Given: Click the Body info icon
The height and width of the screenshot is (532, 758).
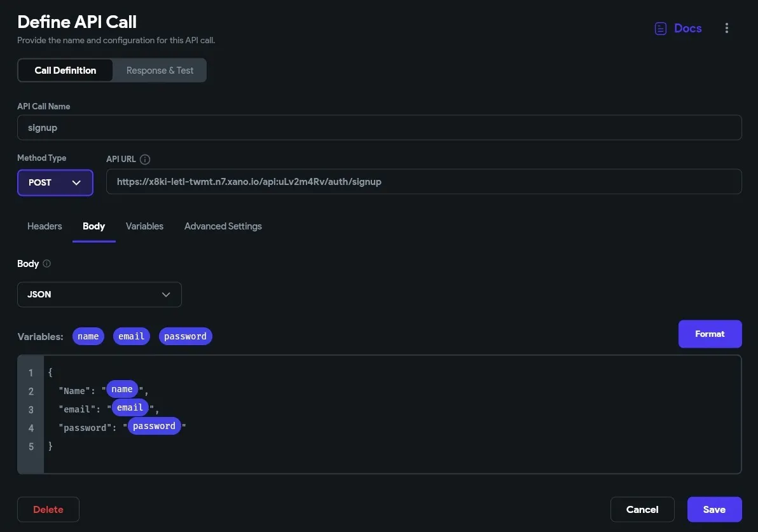Looking at the screenshot, I should pyautogui.click(x=46, y=264).
